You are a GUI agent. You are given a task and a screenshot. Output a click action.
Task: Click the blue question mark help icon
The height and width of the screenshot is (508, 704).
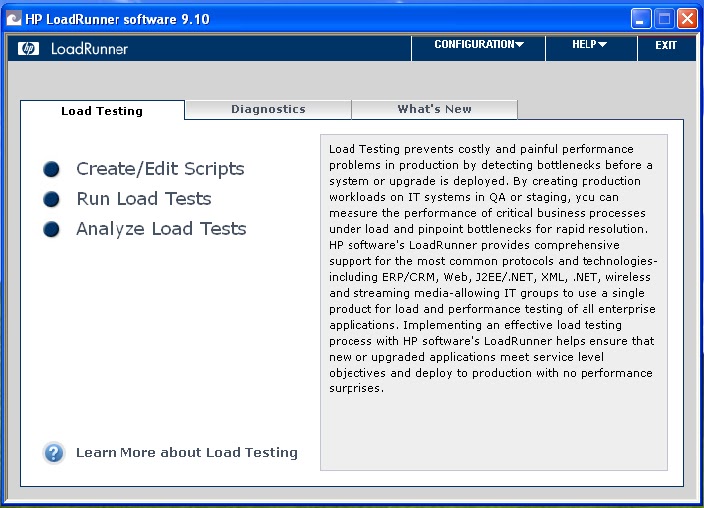(x=54, y=453)
